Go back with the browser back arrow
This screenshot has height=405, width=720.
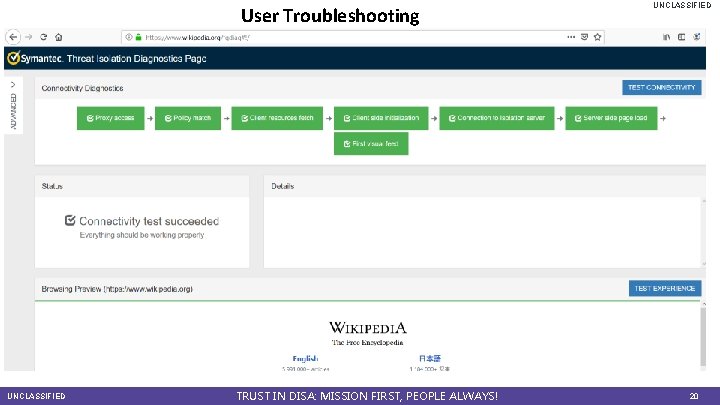[x=13, y=37]
